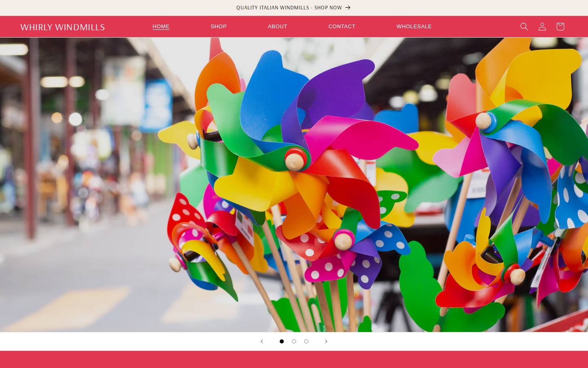The image size is (588, 368).
Task: Select the third slideshow dot
Action: click(306, 341)
